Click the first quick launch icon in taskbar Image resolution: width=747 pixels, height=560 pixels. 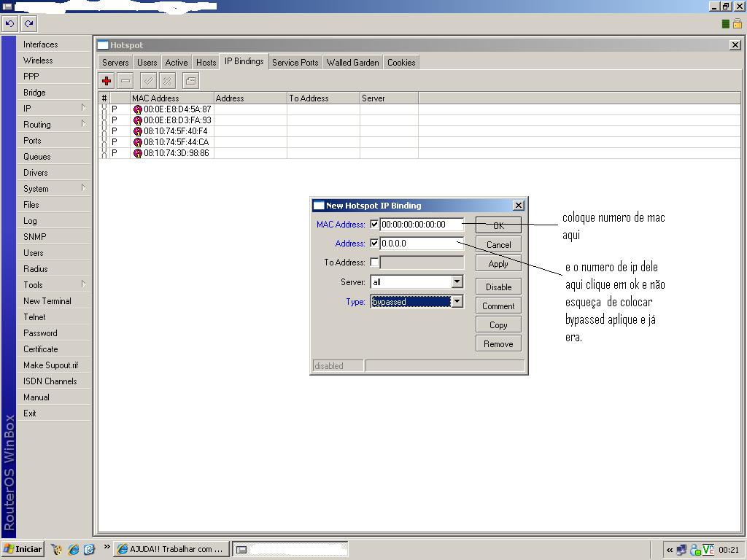pos(56,549)
